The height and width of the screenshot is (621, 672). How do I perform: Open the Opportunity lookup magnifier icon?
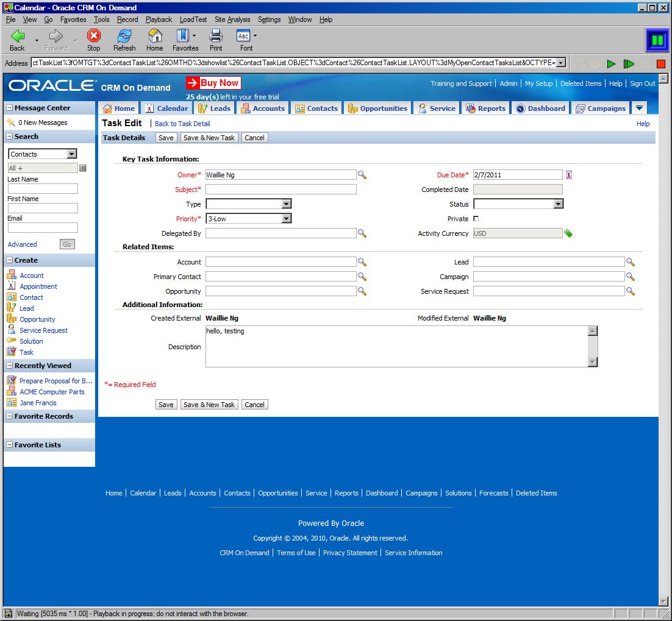tap(362, 291)
